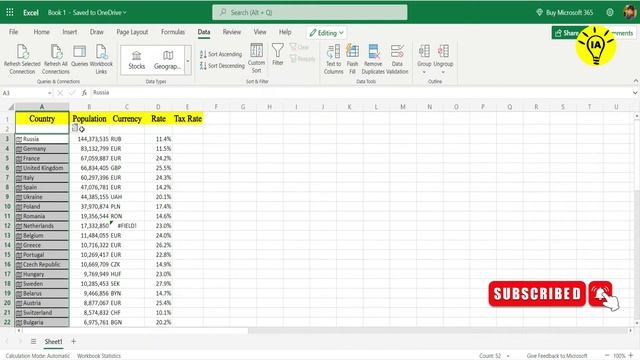
Task: Click the fx insert function icon
Action: [x=84, y=93]
